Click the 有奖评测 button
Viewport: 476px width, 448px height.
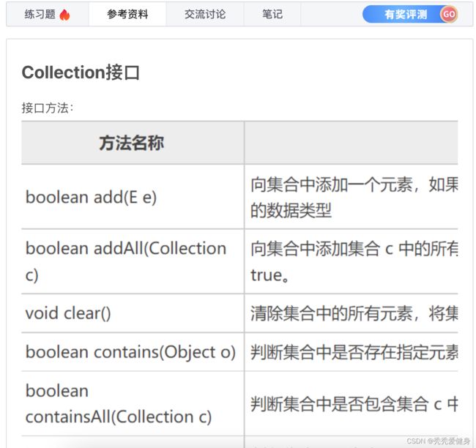[410, 14]
